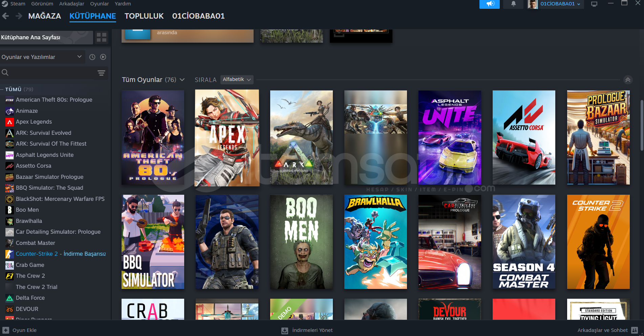Collapse the Tüm Oyunlar section arrows
This screenshot has width=644, height=336.
pos(628,80)
